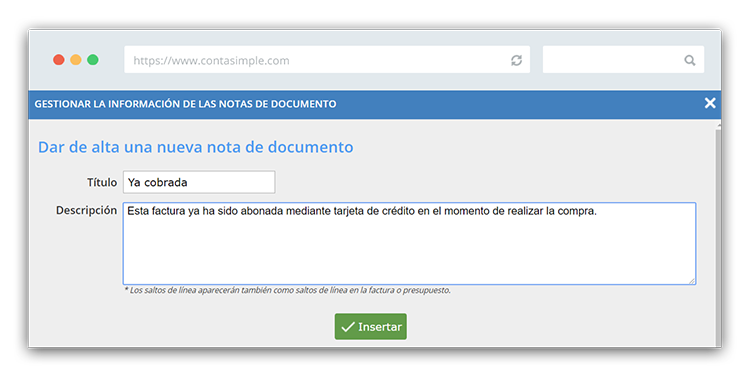This screenshot has width=750, height=382.
Task: Click the note about 'saltos de línea'
Action: click(x=287, y=290)
